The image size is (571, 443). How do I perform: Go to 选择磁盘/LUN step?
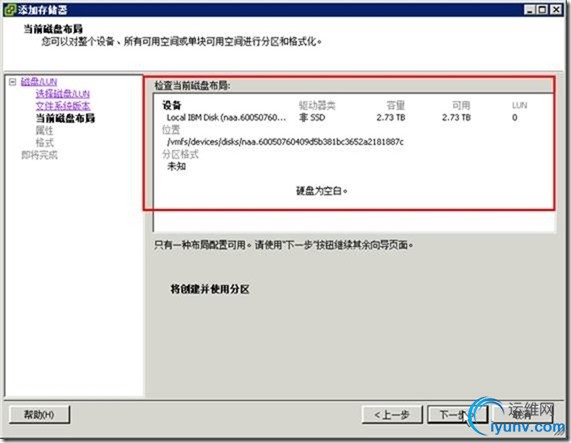[63, 94]
